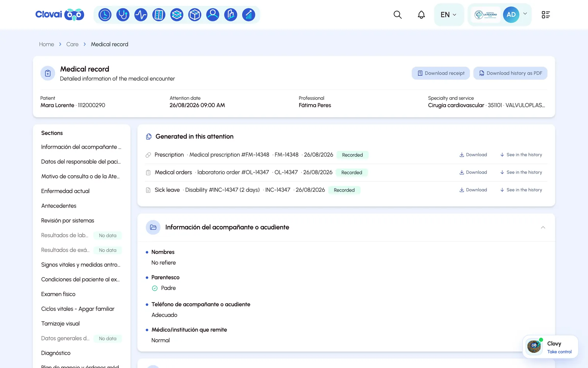The height and width of the screenshot is (368, 588).
Task: Download the Prescription FM-14348 document
Action: coord(473,155)
